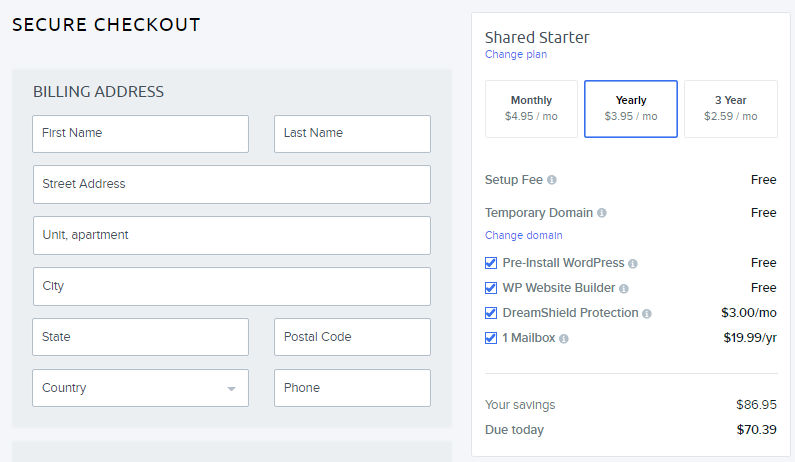Focus the Postal Code field

pyautogui.click(x=352, y=337)
